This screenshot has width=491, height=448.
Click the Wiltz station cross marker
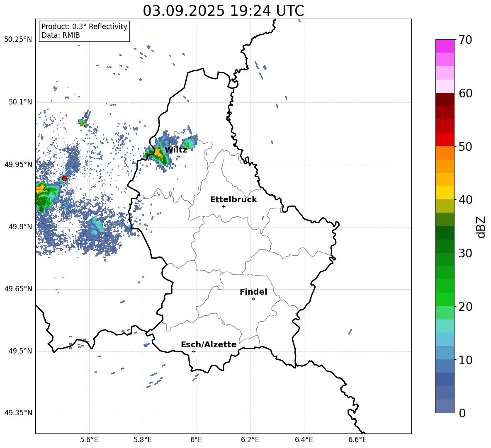pos(178,157)
